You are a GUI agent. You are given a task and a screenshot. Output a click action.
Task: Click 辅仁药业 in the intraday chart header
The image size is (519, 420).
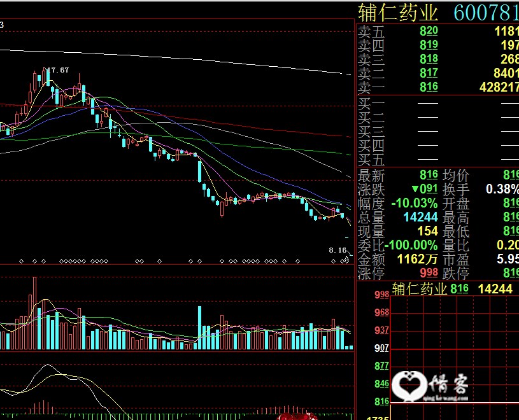(x=420, y=289)
